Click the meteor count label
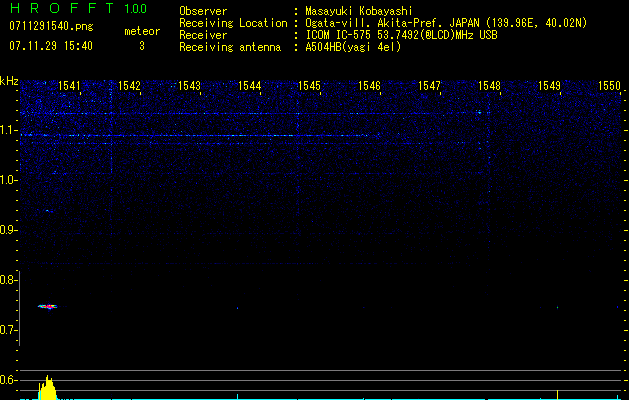The height and width of the screenshot is (400, 629). [x=142, y=31]
